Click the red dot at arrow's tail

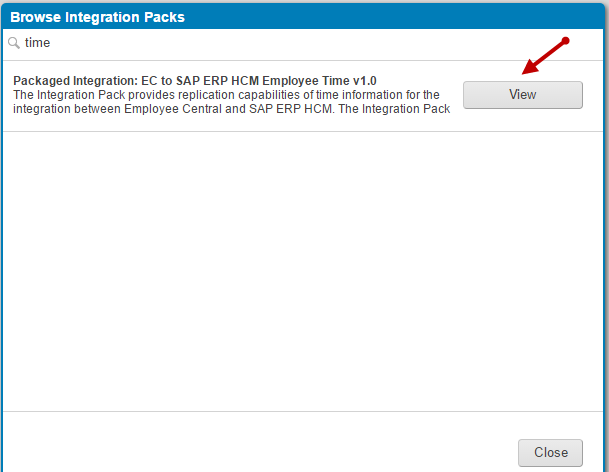566,40
